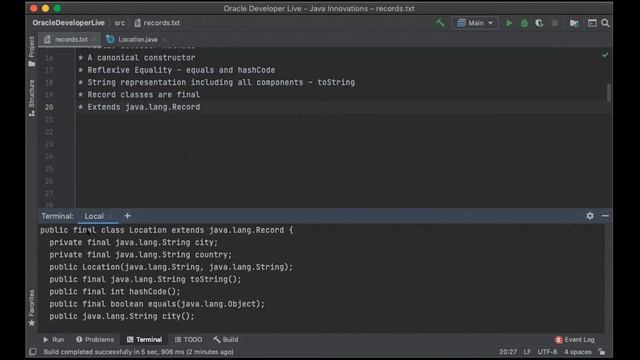
Task: Select the Local terminal session tab
Action: point(94,216)
